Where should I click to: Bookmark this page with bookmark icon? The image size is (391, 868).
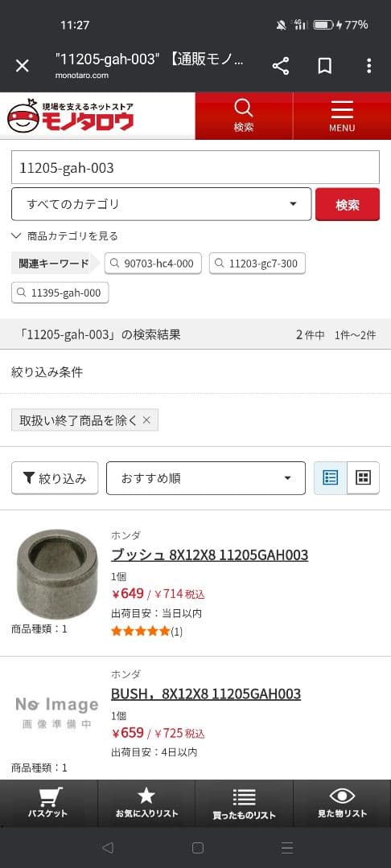[324, 67]
